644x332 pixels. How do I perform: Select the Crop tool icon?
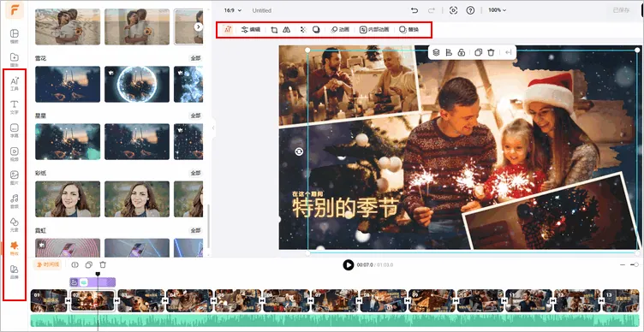pos(274,30)
